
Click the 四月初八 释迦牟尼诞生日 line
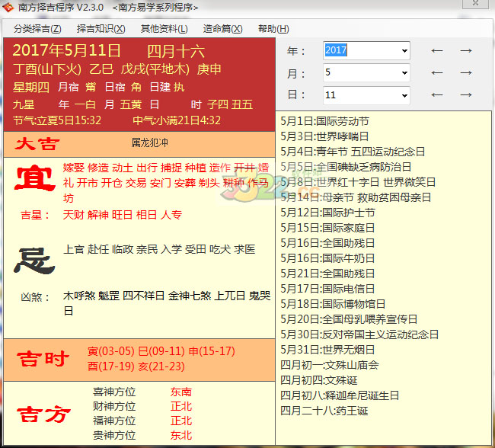tap(340, 395)
